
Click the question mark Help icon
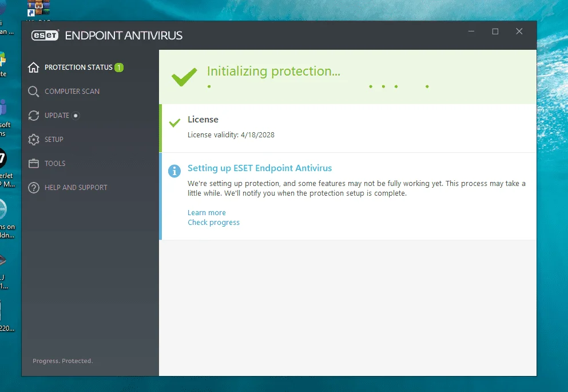pos(34,188)
